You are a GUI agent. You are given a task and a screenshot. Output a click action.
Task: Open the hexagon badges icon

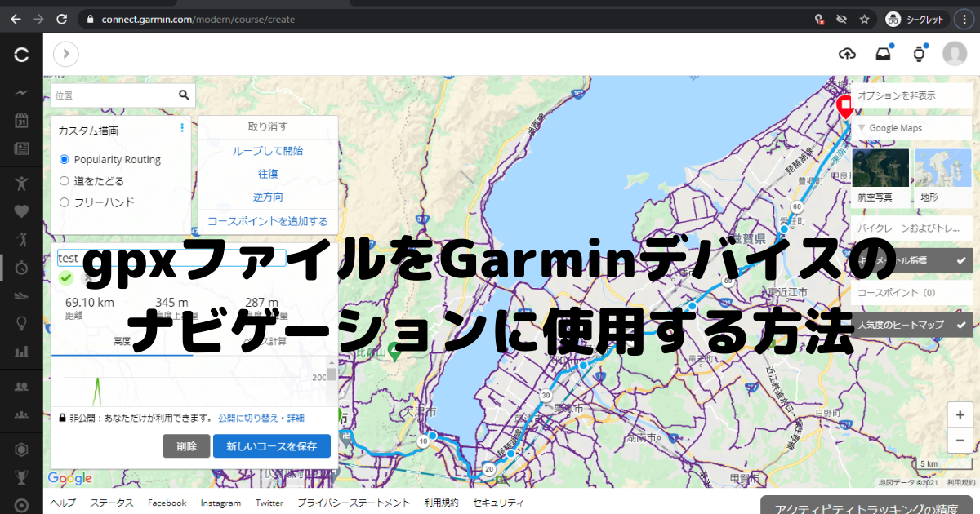tap(22, 449)
